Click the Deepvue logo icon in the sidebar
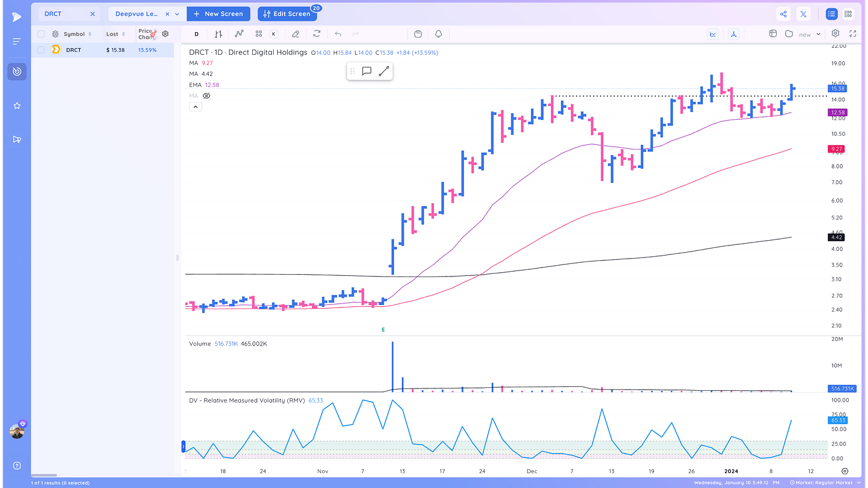The height and width of the screenshot is (488, 868). coord(17,16)
